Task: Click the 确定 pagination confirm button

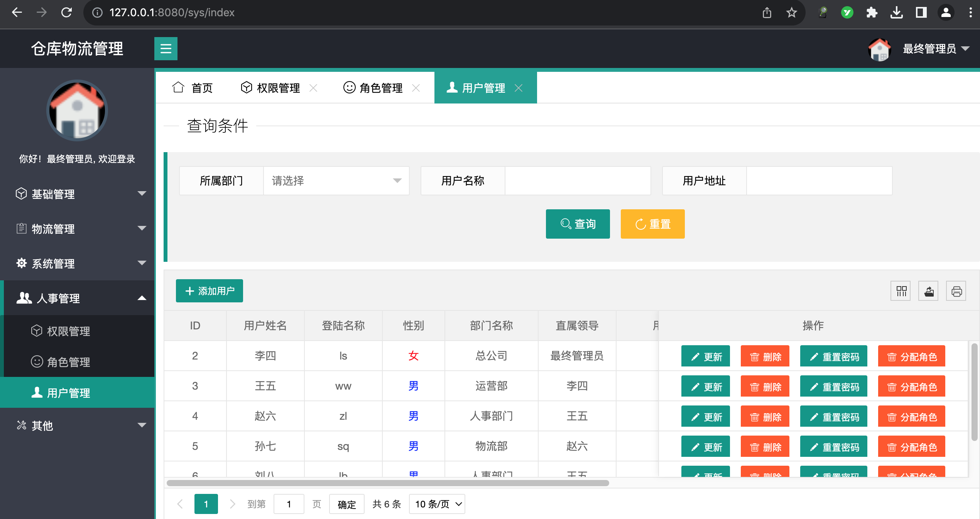Action: pos(346,504)
